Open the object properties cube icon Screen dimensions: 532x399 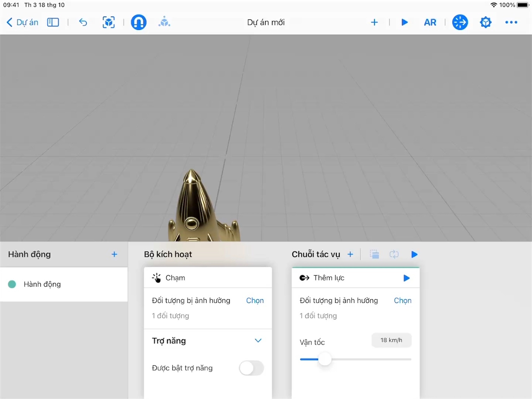pos(485,22)
